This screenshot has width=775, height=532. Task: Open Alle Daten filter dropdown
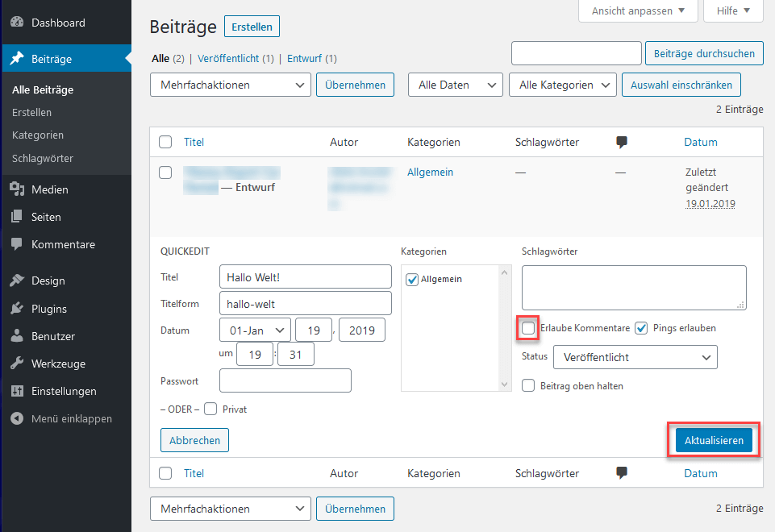(x=455, y=85)
